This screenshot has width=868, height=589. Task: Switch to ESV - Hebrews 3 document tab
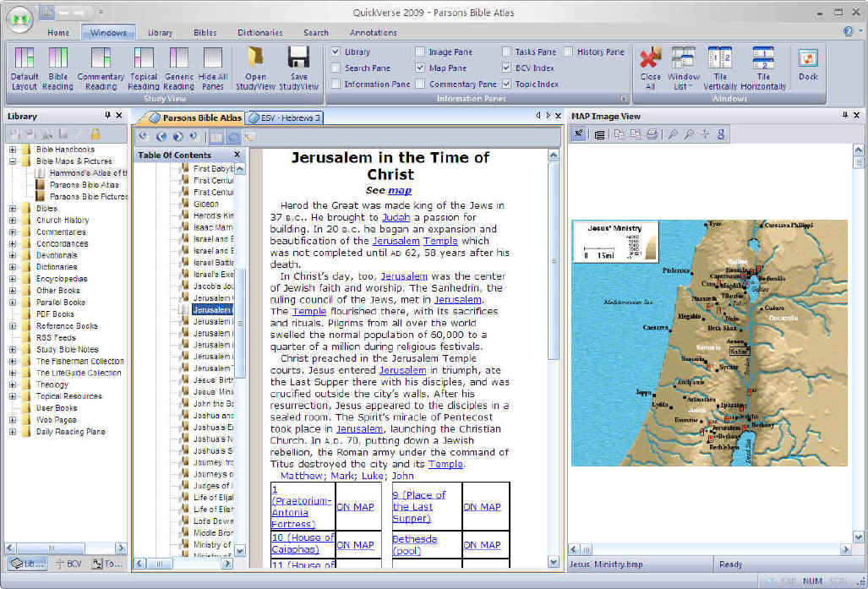285,118
